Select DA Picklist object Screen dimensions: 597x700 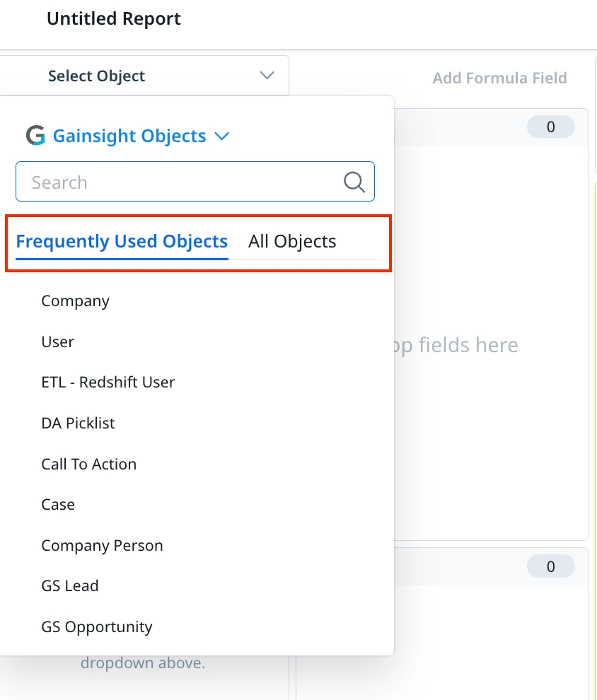(78, 424)
